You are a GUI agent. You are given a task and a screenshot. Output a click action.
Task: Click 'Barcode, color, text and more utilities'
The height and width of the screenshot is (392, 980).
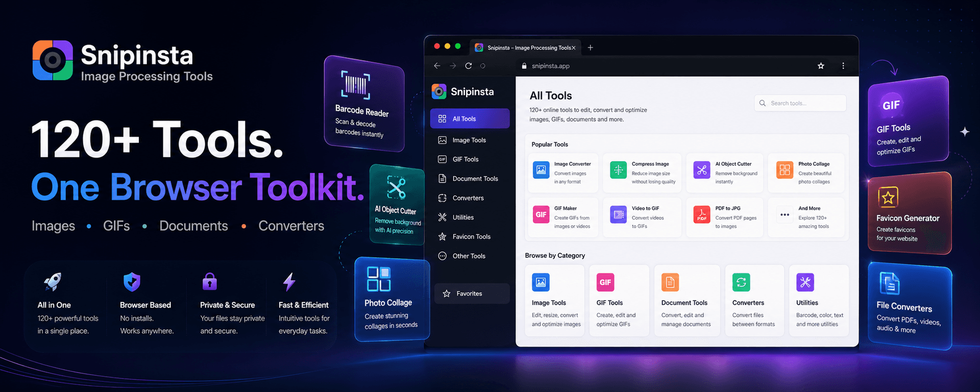[x=820, y=320]
